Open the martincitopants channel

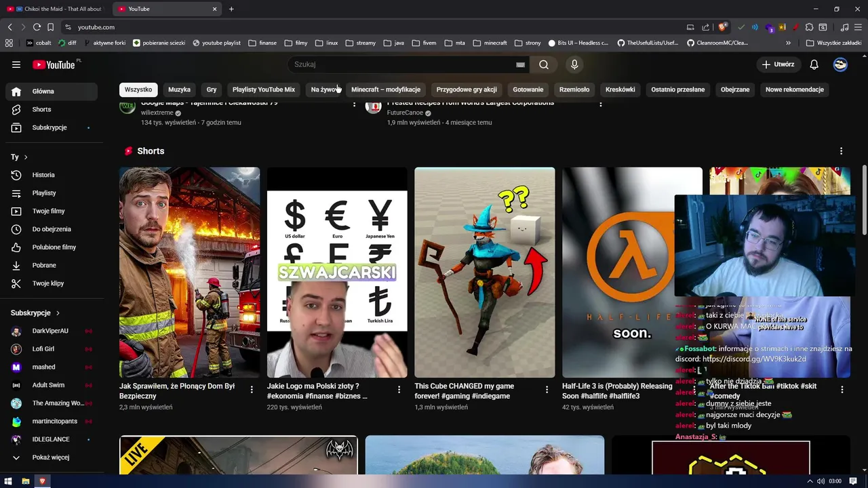coord(52,421)
